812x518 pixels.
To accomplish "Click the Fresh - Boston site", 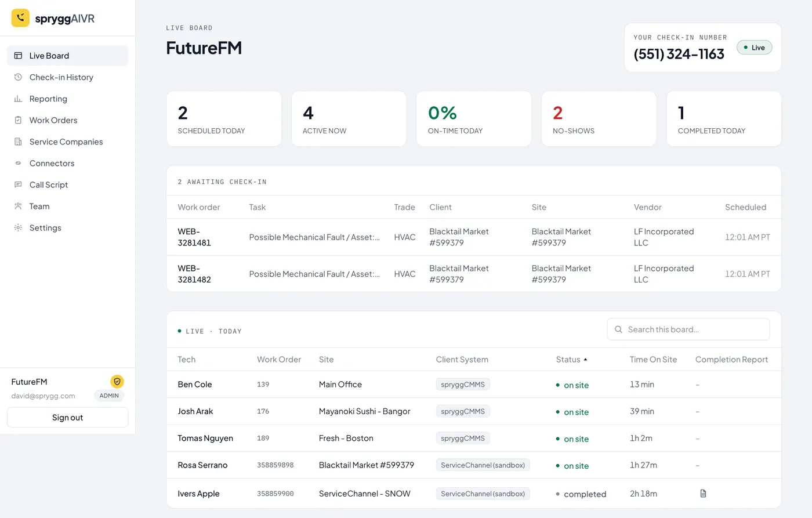I will tap(346, 438).
